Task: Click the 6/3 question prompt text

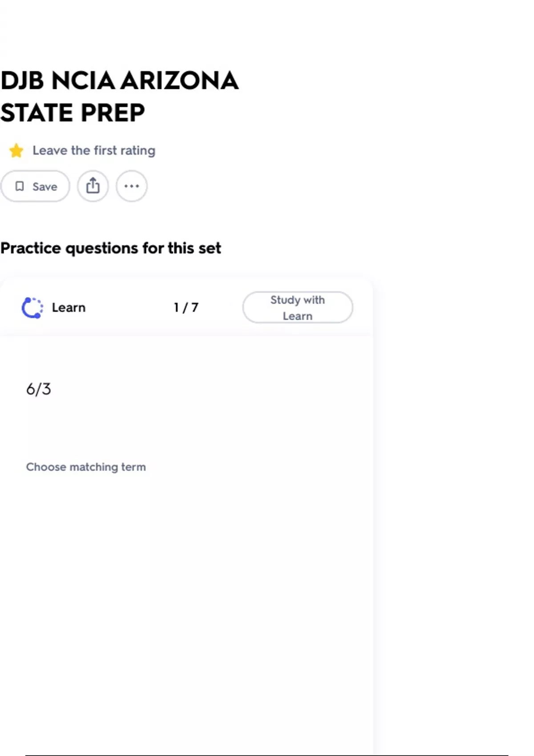Action: 39,389
